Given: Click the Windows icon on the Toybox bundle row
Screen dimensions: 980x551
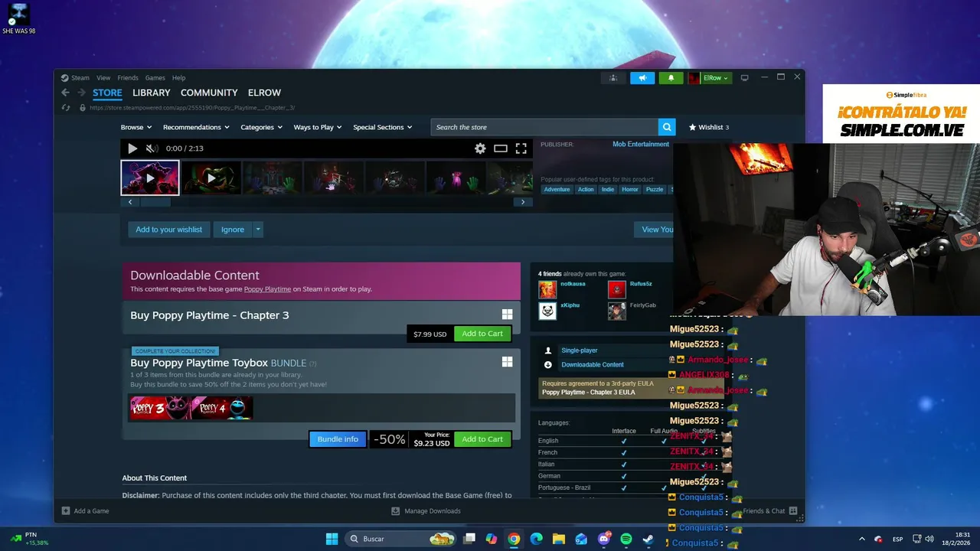Looking at the screenshot, I should pos(507,362).
